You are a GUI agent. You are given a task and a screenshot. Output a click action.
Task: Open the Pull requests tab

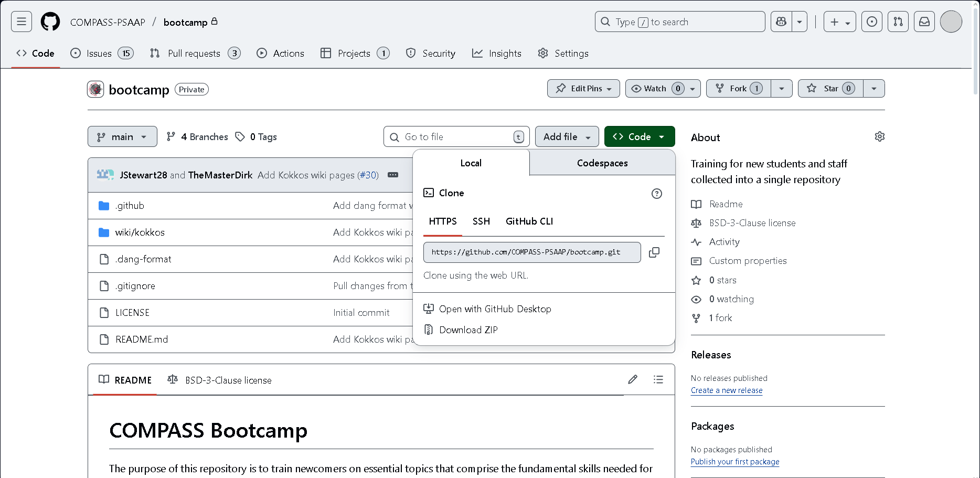click(x=195, y=53)
